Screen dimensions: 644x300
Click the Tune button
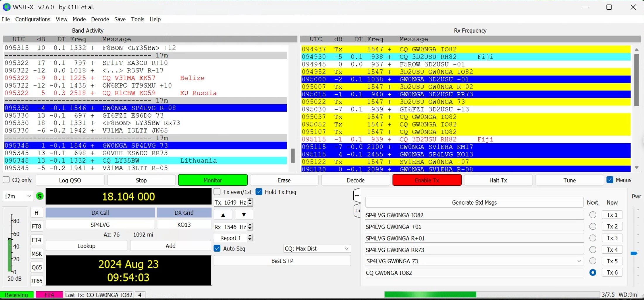click(570, 180)
